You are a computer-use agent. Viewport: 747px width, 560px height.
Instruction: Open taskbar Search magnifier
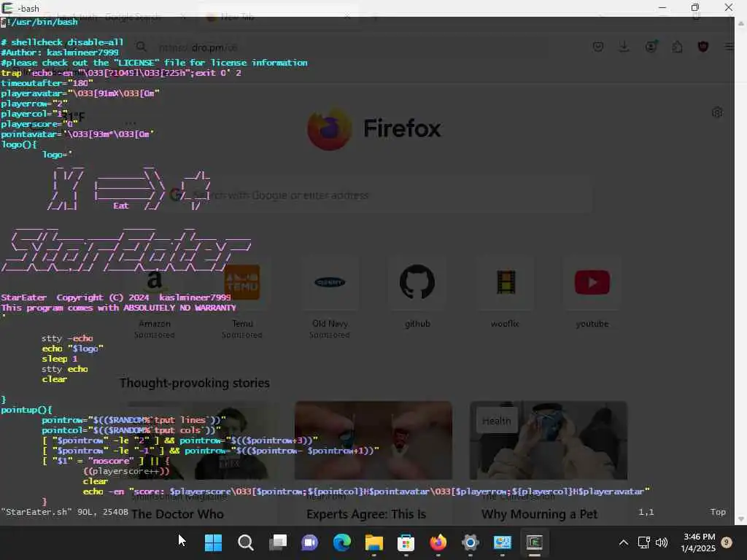245,542
